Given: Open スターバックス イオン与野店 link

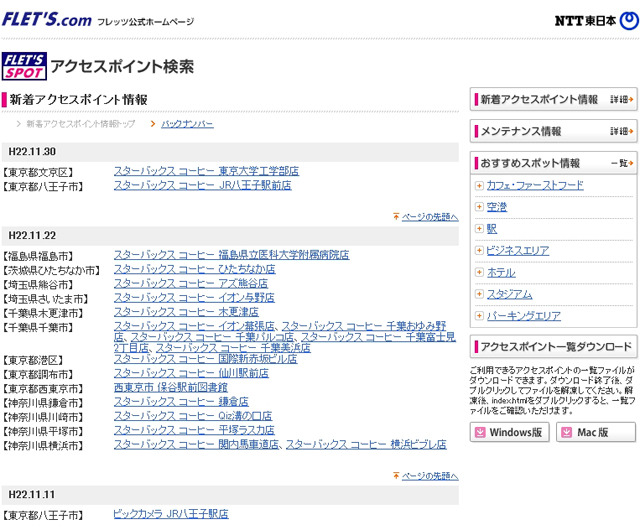Looking at the screenshot, I should [194, 298].
